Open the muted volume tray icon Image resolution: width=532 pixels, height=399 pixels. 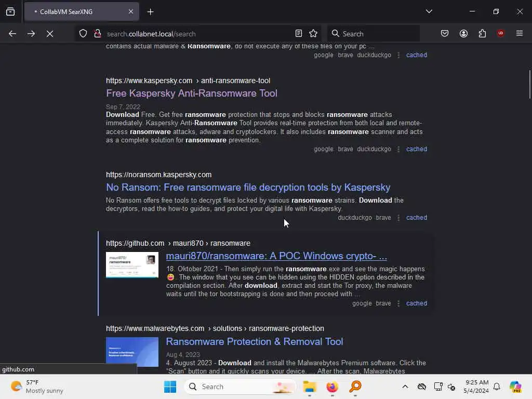coord(451,387)
